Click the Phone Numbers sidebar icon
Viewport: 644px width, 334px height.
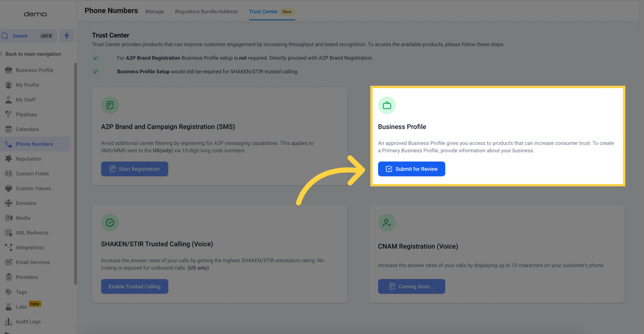click(x=8, y=144)
